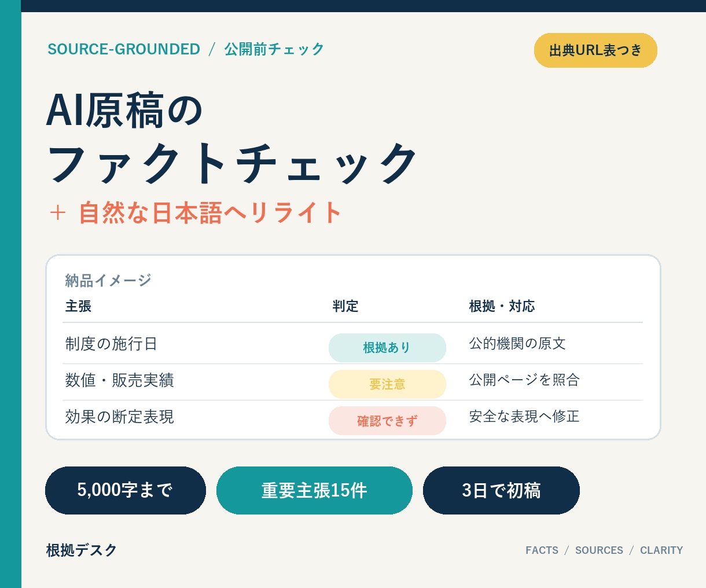The height and width of the screenshot is (588, 706).
Task: Click the CLARITY footer word
Action: click(661, 550)
